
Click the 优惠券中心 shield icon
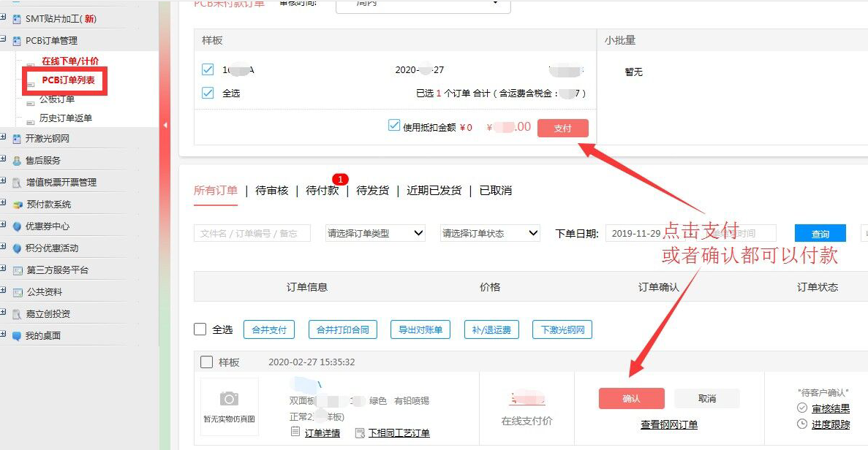[x=17, y=226]
